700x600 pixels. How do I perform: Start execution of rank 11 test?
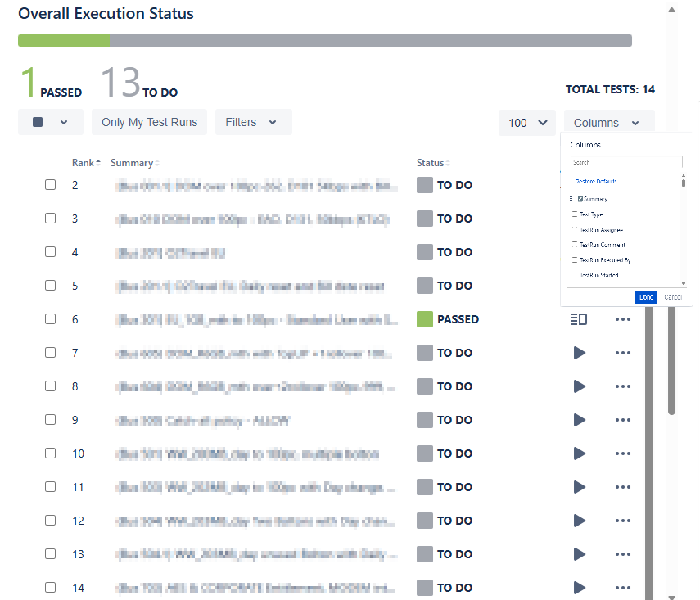pos(580,487)
